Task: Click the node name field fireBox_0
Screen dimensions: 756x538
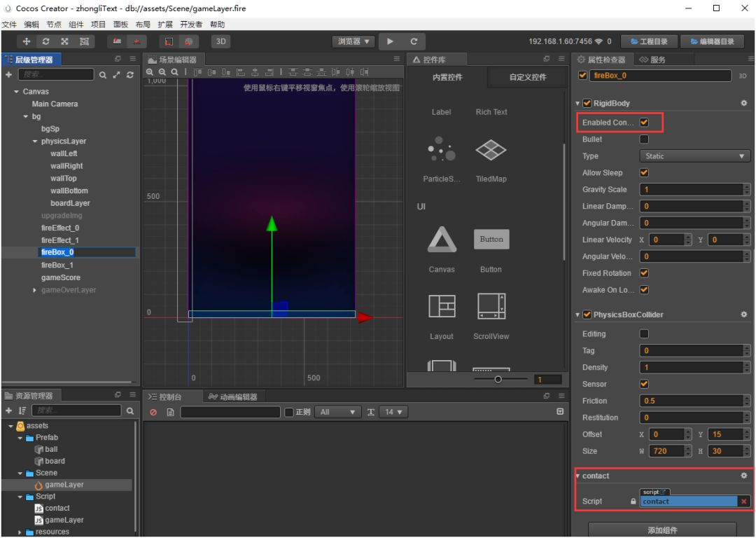Action: tap(660, 76)
